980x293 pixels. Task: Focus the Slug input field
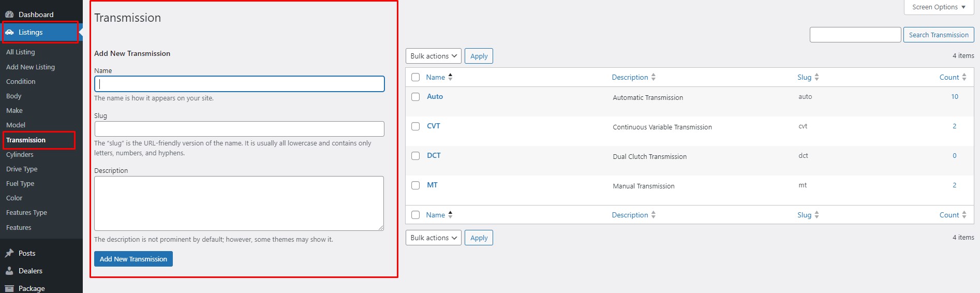[240, 129]
